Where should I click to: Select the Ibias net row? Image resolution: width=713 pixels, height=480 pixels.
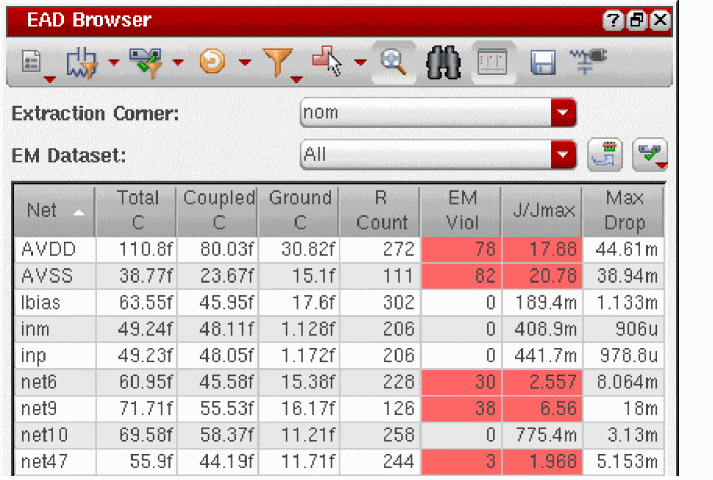click(339, 302)
